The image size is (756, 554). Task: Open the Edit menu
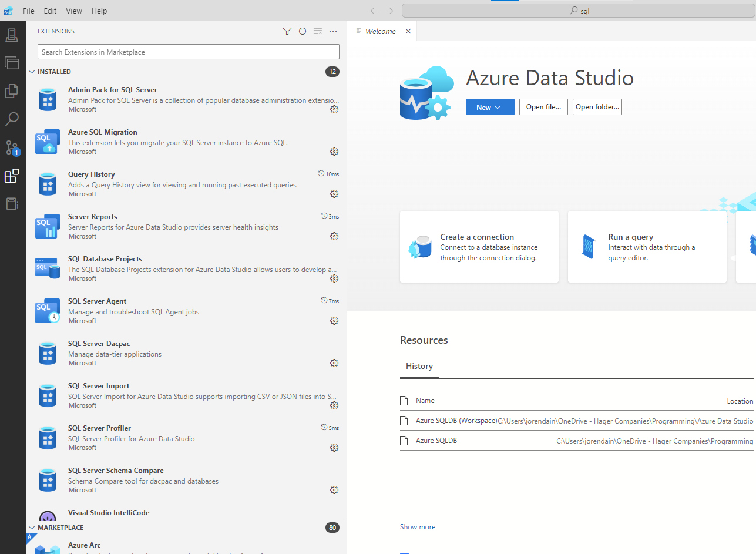[x=50, y=11]
